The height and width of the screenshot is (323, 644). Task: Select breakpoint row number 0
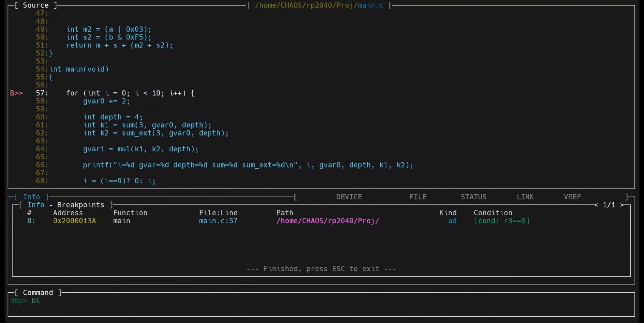tap(31, 221)
